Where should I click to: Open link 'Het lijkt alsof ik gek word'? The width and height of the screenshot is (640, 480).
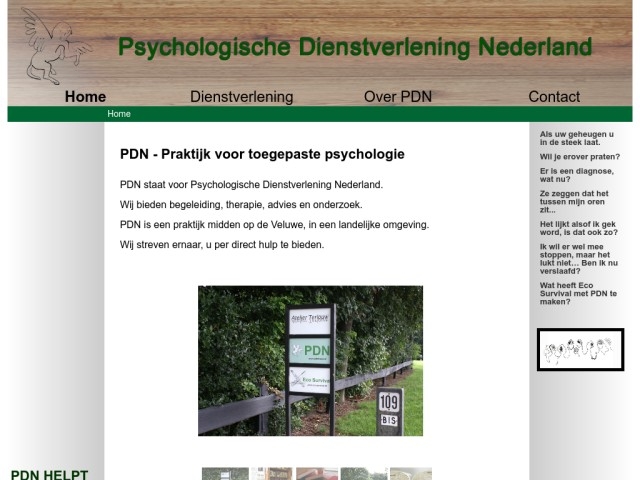pyautogui.click(x=578, y=228)
